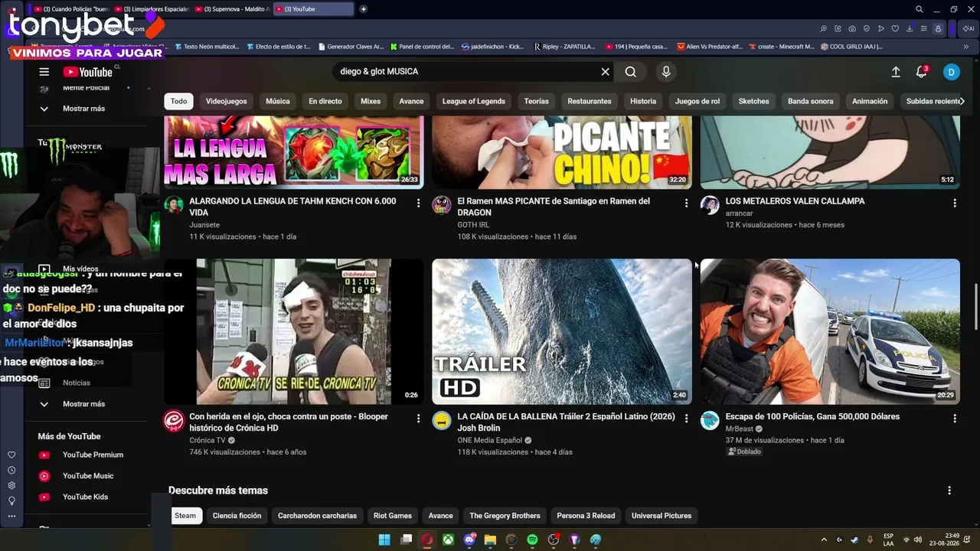Select the 'Historia' filter chip

(643, 101)
